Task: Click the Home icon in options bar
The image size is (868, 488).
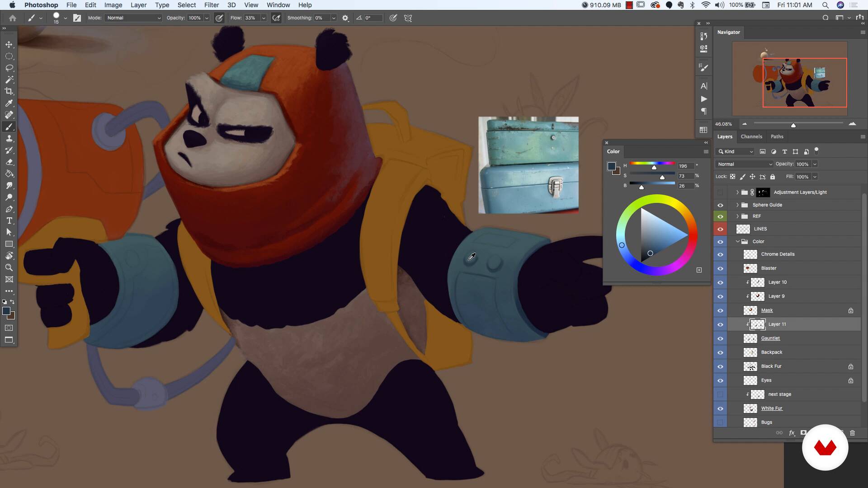Action: tap(13, 18)
